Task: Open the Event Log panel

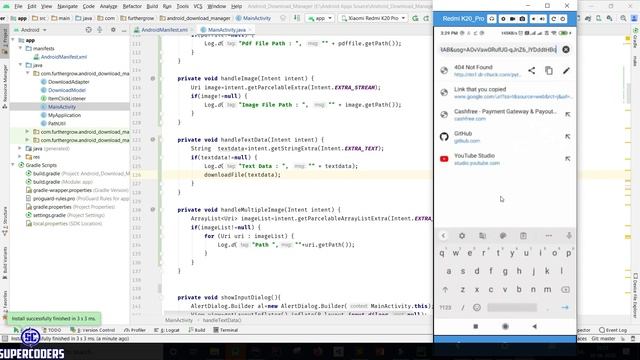Action: (613, 330)
